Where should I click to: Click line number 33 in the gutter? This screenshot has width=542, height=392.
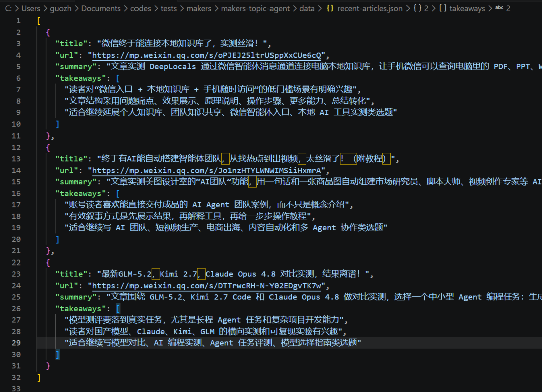click(16, 388)
